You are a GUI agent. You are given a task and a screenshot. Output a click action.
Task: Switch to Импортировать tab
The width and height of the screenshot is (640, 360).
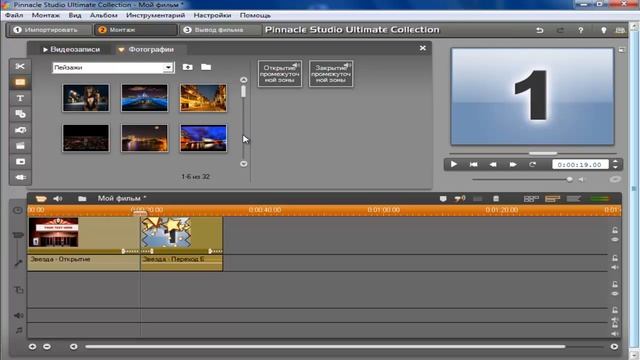[51, 30]
